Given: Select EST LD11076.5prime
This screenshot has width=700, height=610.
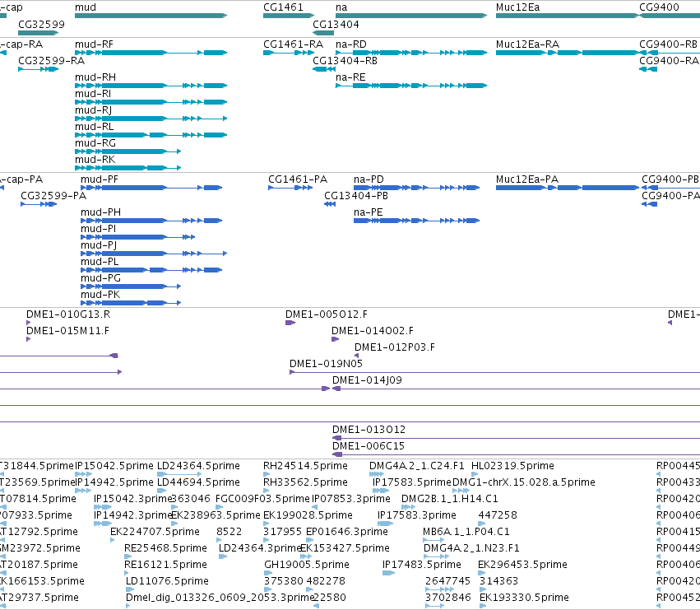Looking at the screenshot, I should click(x=129, y=590).
